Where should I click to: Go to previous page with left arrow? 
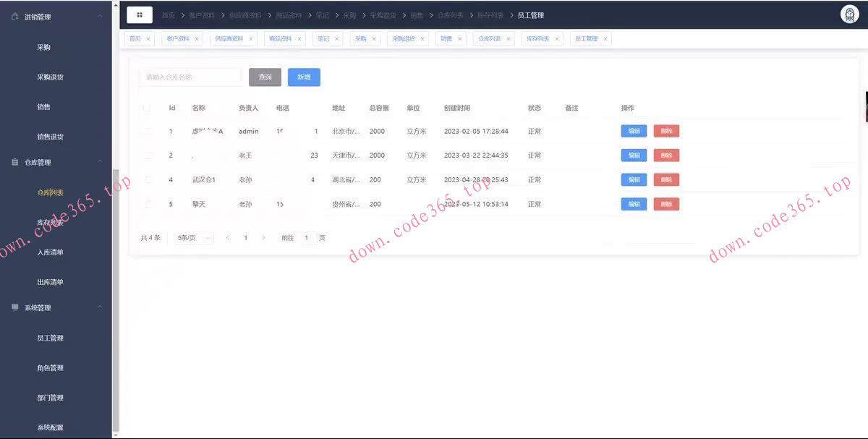228,237
